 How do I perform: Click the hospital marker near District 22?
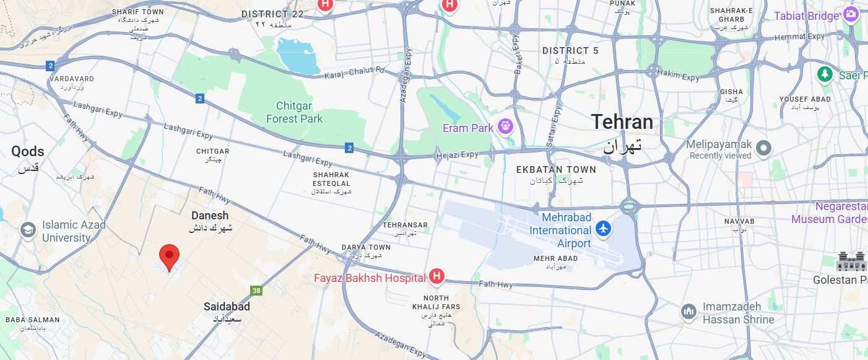coord(324,4)
